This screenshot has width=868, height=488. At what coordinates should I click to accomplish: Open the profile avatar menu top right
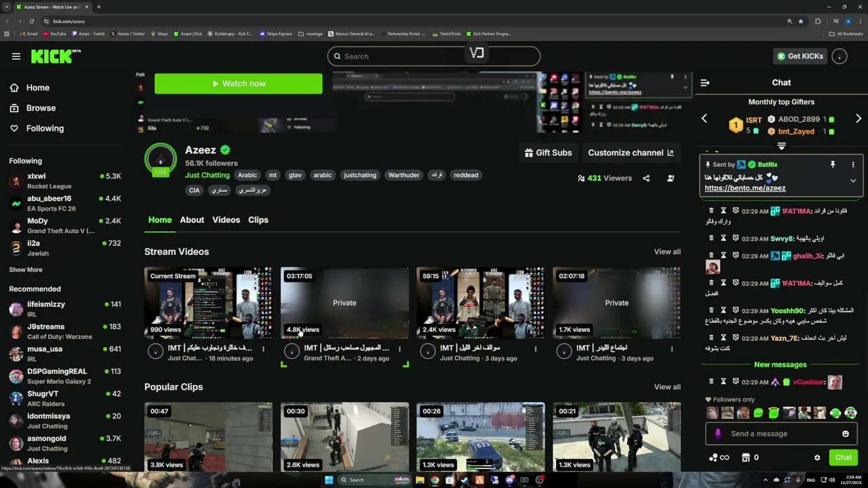tap(840, 56)
